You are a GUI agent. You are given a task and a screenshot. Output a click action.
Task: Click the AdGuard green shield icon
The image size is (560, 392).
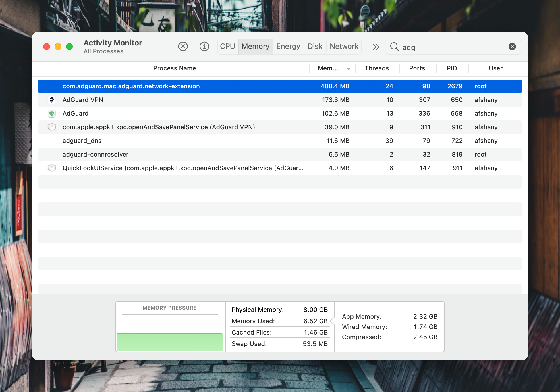tap(52, 113)
